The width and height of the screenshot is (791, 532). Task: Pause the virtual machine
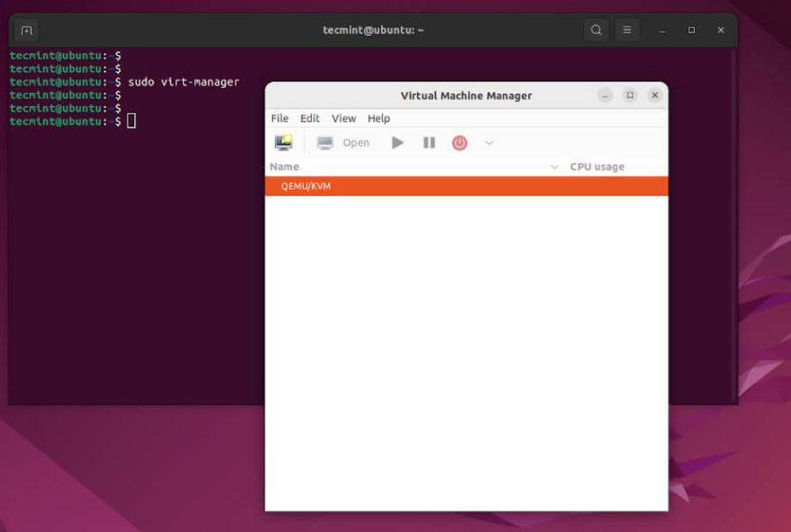(x=429, y=143)
